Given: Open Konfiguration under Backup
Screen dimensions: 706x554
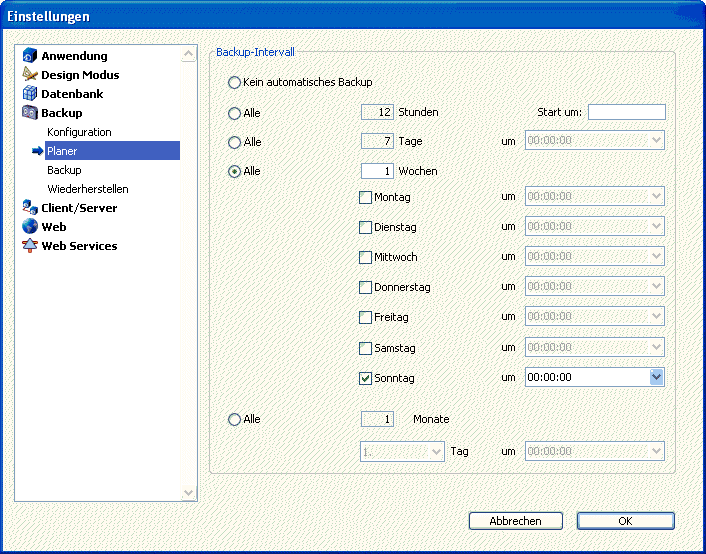Looking at the screenshot, I should click(x=79, y=132).
